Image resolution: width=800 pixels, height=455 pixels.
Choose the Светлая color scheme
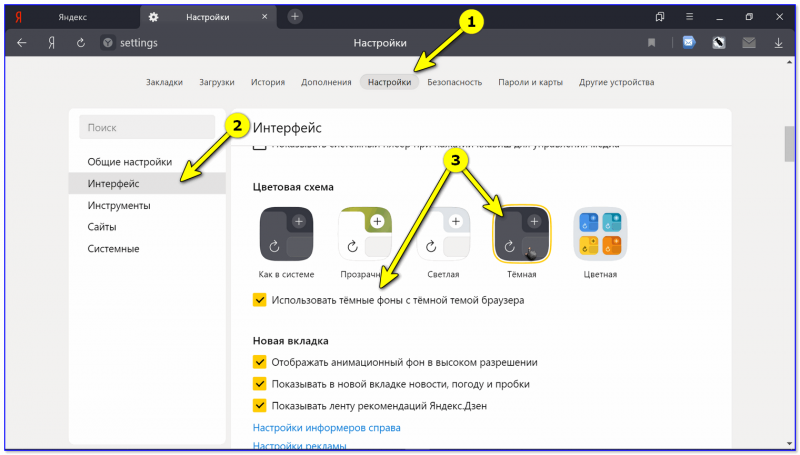(443, 234)
